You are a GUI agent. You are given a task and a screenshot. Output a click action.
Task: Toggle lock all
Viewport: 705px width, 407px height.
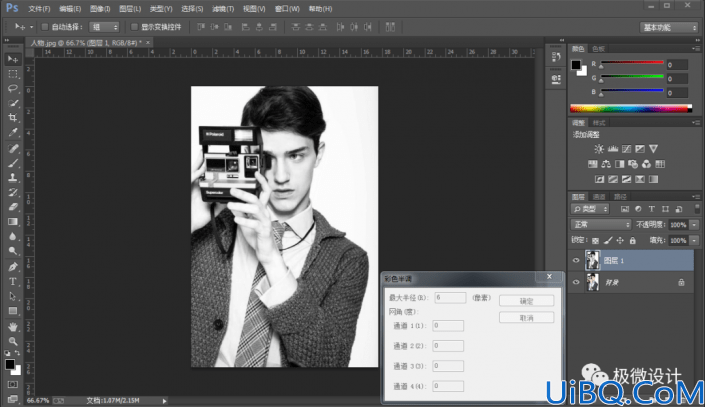pos(633,241)
